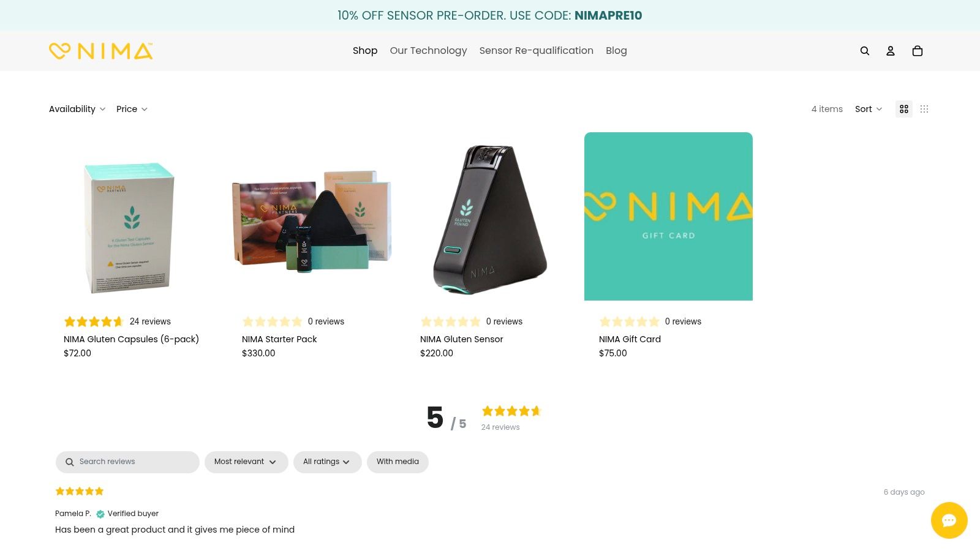Click the five-star rating row on Pamela's review
The image size is (980, 551).
[x=79, y=490]
